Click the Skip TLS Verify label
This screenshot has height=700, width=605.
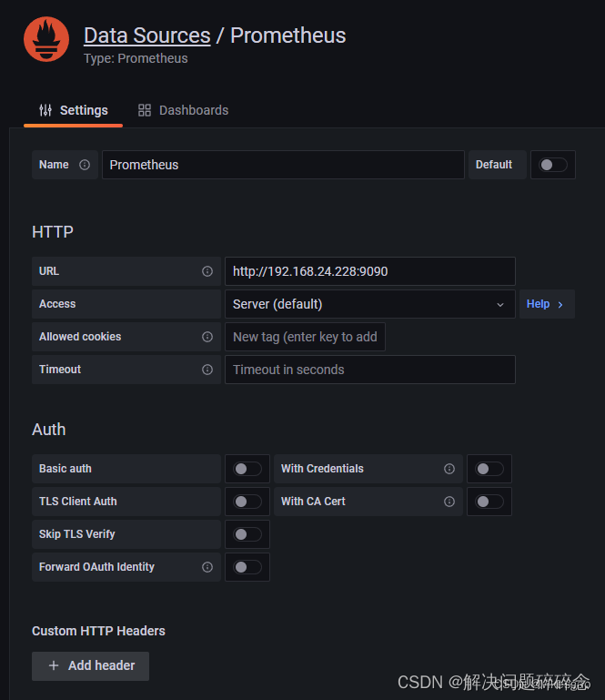(76, 534)
